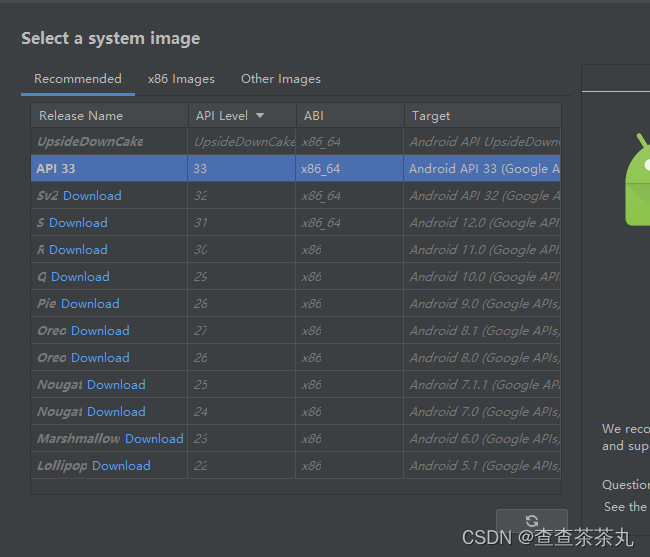This screenshot has height=557, width=650.
Task: Switch to the Recommended tab
Action: pyautogui.click(x=78, y=79)
